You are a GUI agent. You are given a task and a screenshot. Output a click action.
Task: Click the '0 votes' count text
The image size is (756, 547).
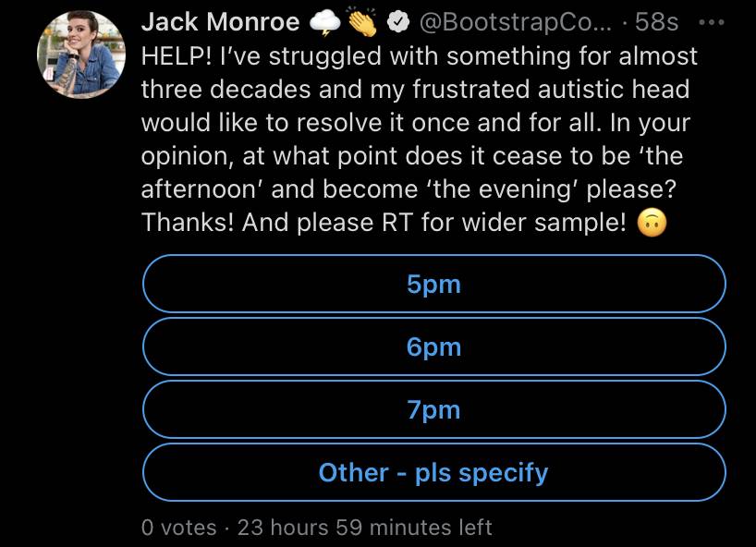coord(179,528)
